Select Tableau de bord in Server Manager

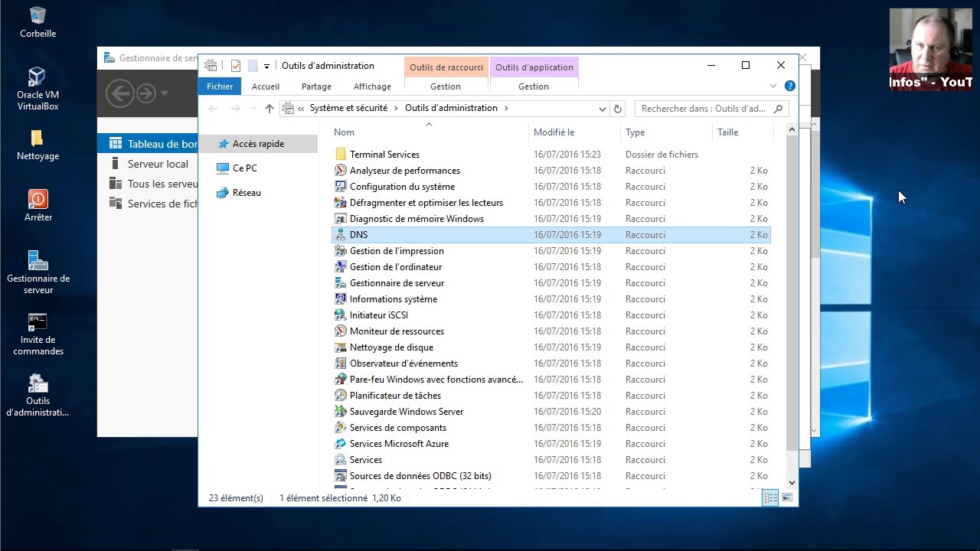point(148,144)
